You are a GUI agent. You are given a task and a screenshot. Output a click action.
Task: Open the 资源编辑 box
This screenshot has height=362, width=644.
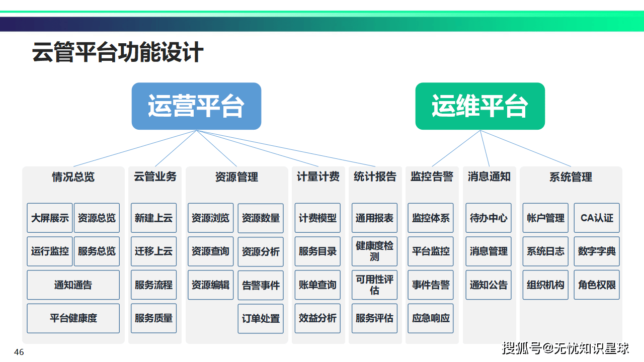(x=210, y=285)
